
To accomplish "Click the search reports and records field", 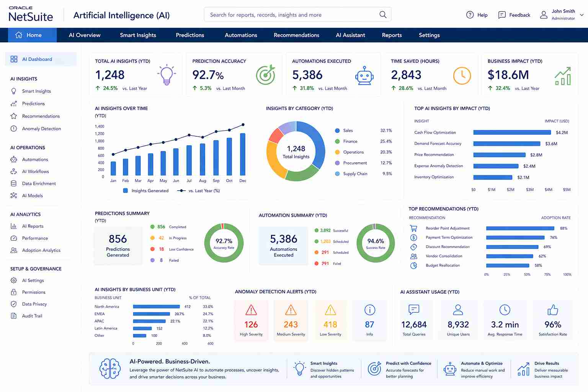I will (x=297, y=15).
